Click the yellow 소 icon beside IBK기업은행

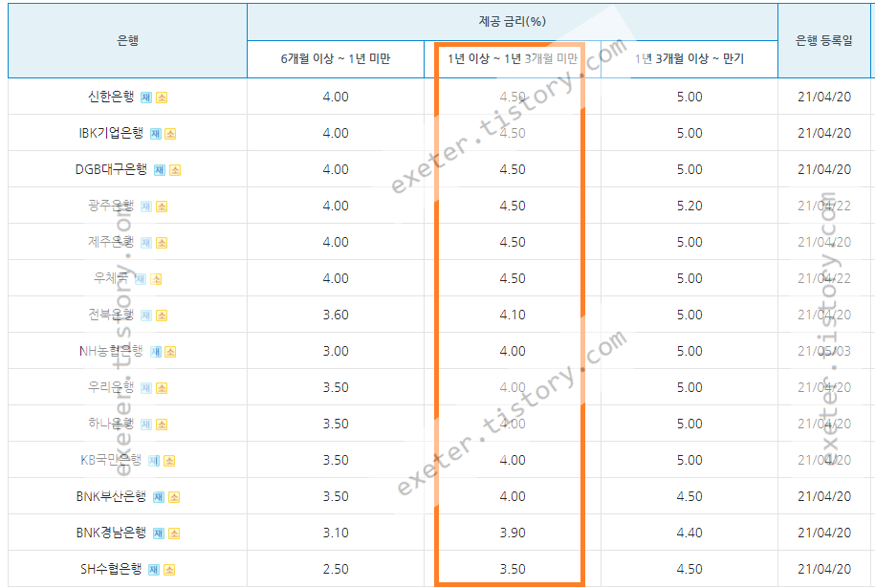pyautogui.click(x=170, y=134)
